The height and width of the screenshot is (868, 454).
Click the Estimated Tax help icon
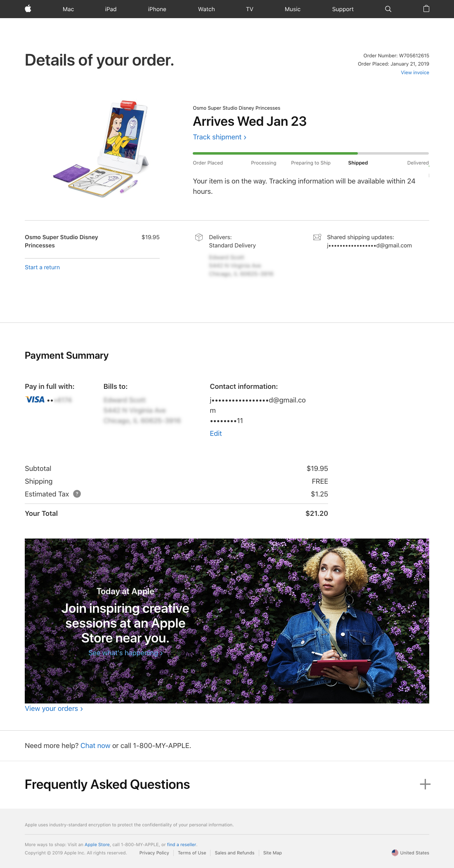point(77,494)
